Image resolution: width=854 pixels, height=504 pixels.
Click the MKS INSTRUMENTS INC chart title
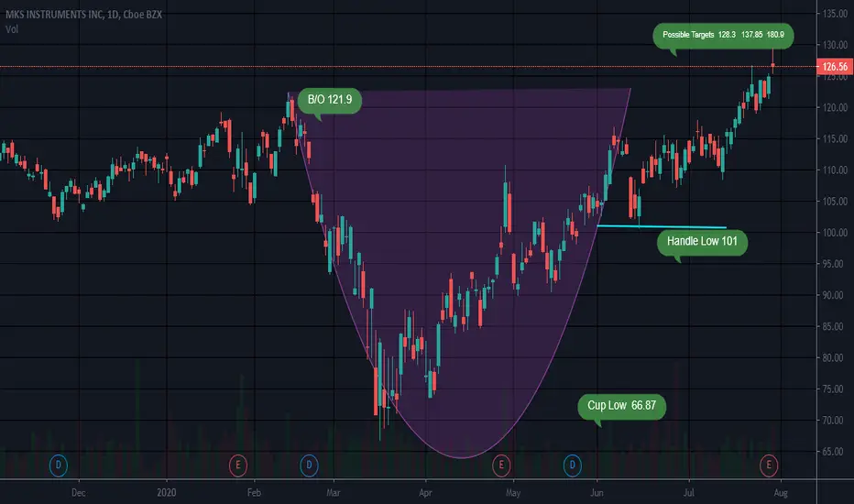[84, 15]
